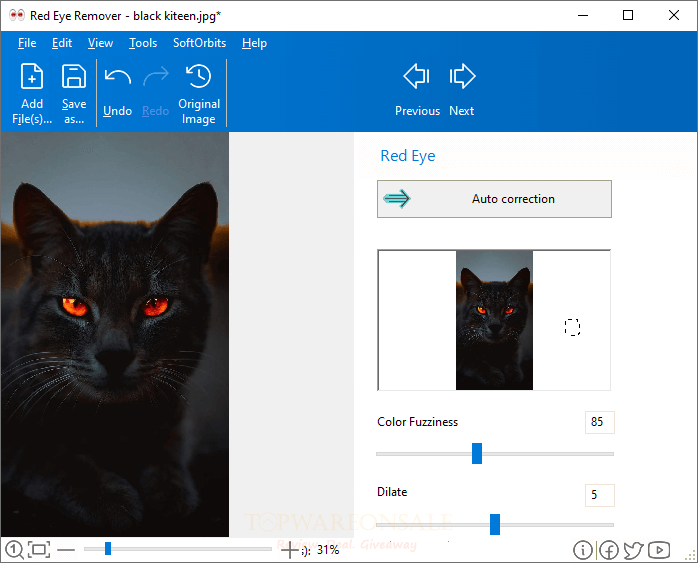Click the Auto correction button
Image resolution: width=698 pixels, height=563 pixels.
click(x=494, y=199)
